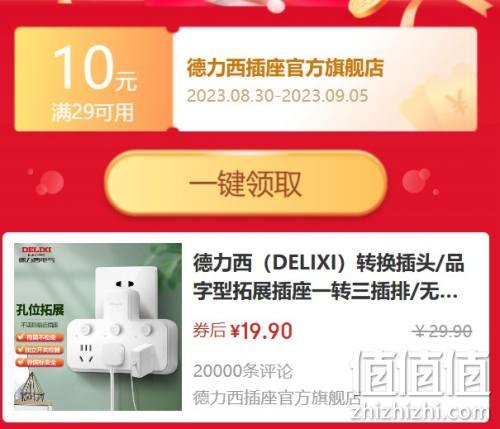
Task: Click the 孔位拓展 label on product image
Action: point(40,310)
